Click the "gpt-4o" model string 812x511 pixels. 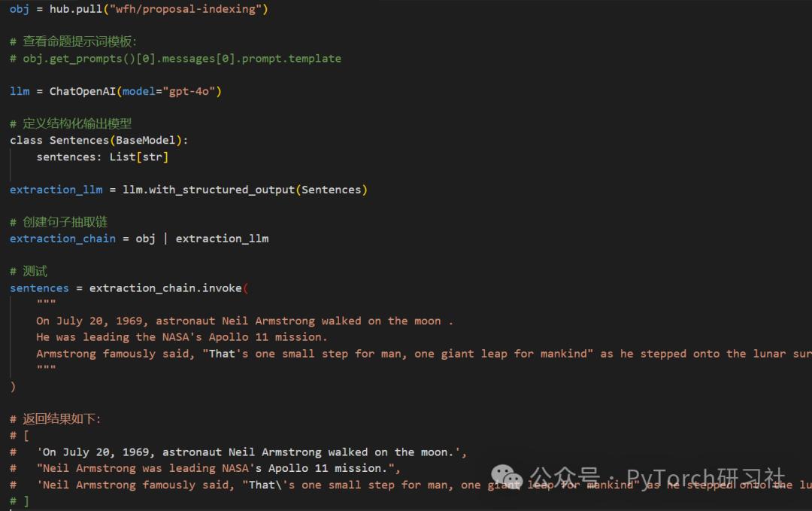coord(189,91)
